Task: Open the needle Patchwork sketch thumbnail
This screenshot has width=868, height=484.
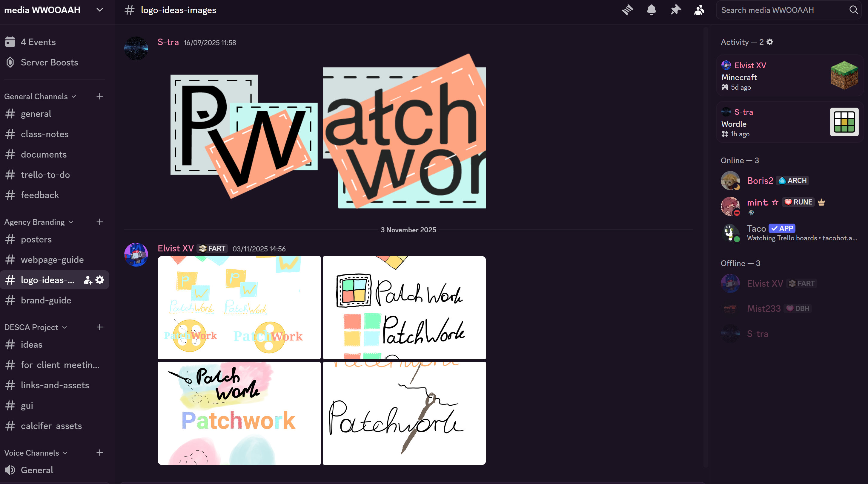Action: 404,413
